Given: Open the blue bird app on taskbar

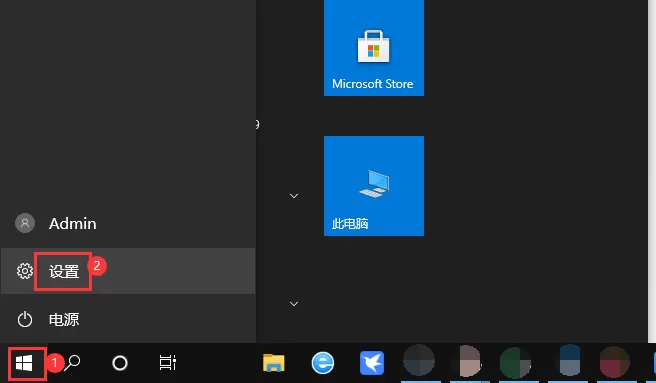Looking at the screenshot, I should point(372,363).
